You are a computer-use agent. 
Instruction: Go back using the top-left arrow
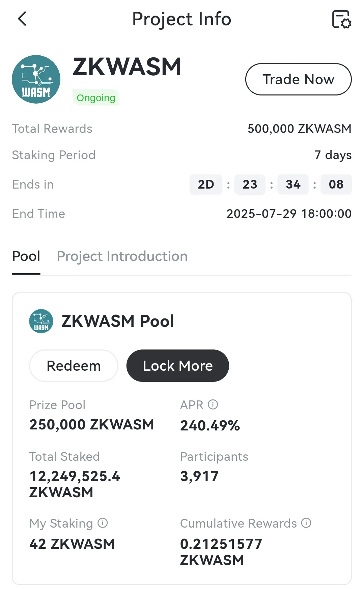(22, 19)
